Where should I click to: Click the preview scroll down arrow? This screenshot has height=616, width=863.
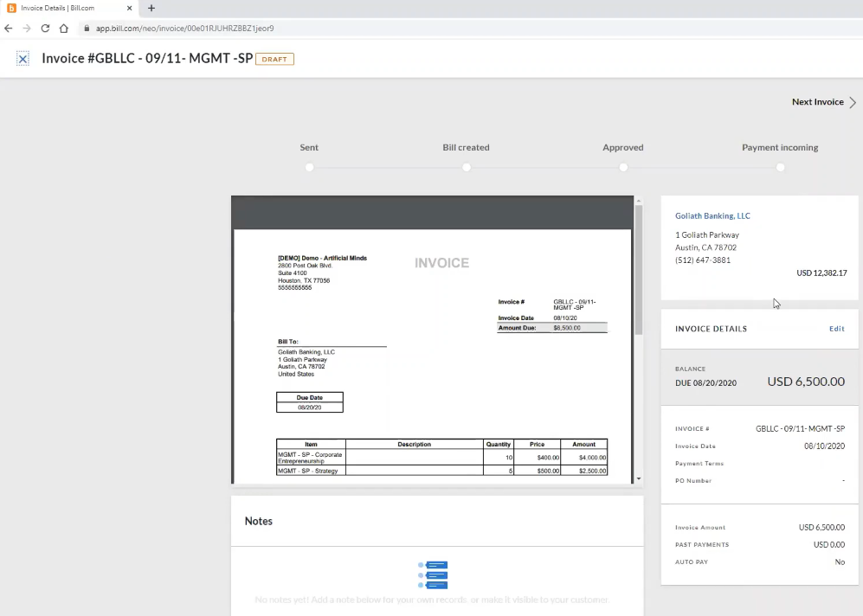(639, 478)
